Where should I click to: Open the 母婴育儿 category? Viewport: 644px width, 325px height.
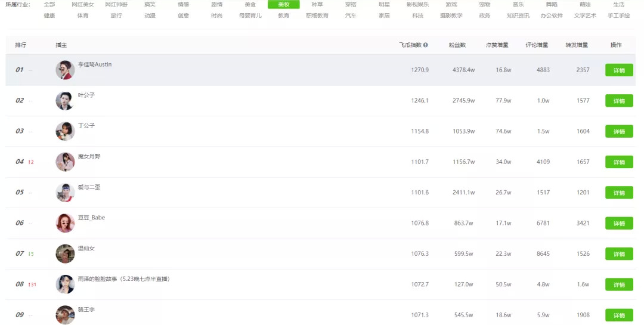250,16
